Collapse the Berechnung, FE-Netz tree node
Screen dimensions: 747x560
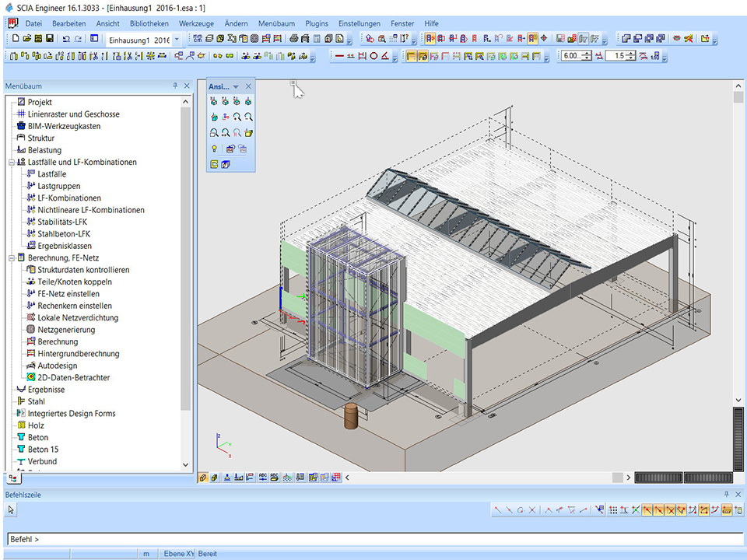pyautogui.click(x=11, y=257)
